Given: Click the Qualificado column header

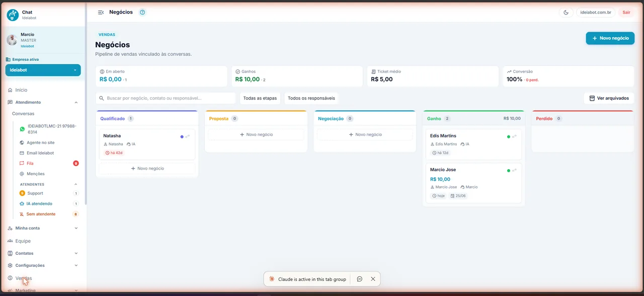Looking at the screenshot, I should (x=147, y=119).
